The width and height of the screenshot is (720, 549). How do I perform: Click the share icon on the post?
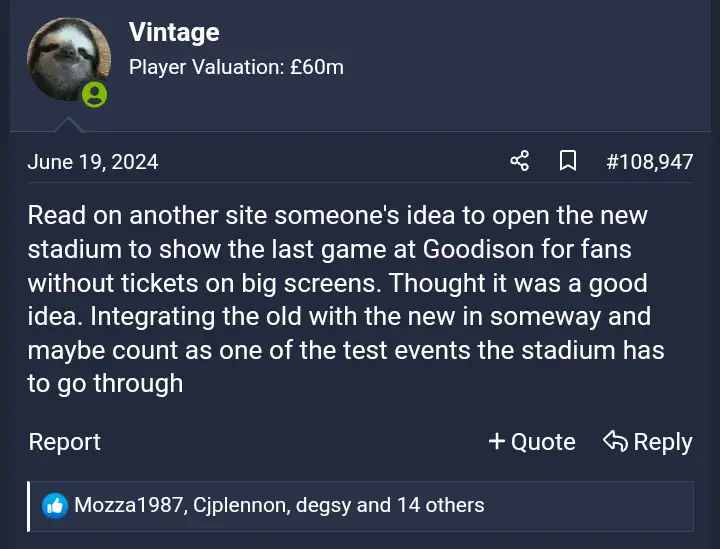[x=519, y=161]
